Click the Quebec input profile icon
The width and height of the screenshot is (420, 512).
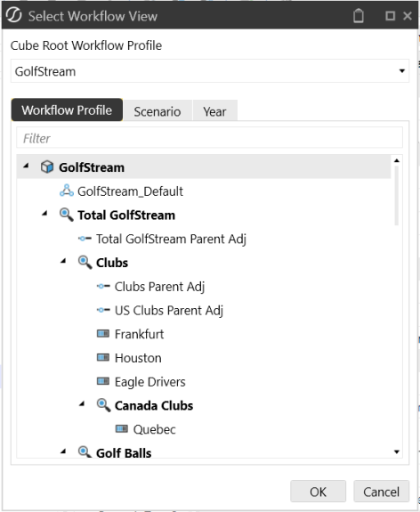[x=122, y=428]
